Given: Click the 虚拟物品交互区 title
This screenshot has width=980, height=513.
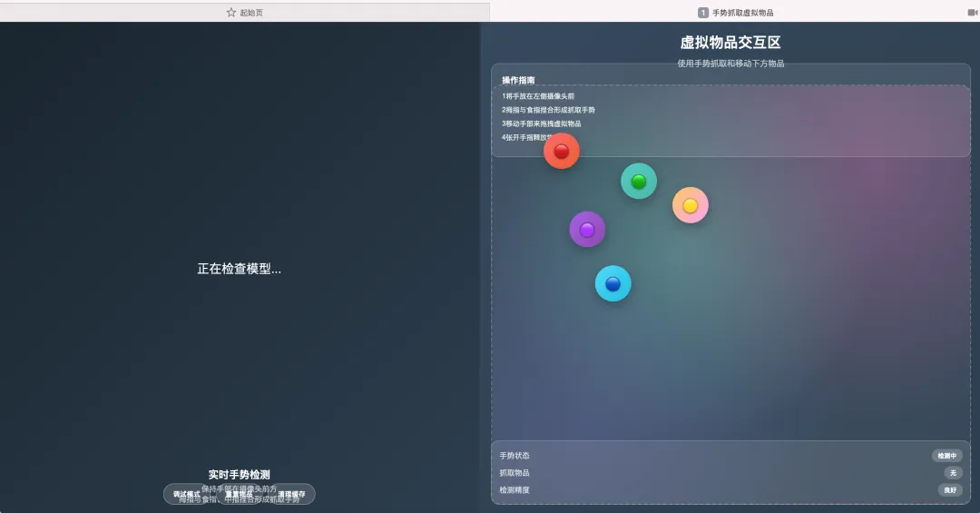Looking at the screenshot, I should coord(730,43).
